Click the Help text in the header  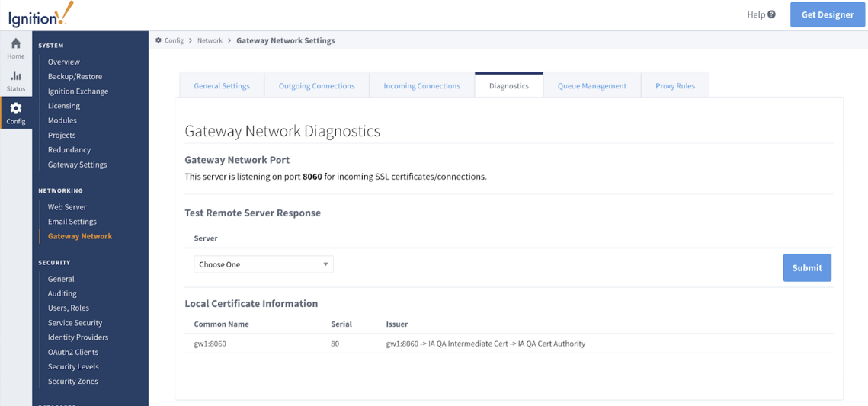(756, 15)
